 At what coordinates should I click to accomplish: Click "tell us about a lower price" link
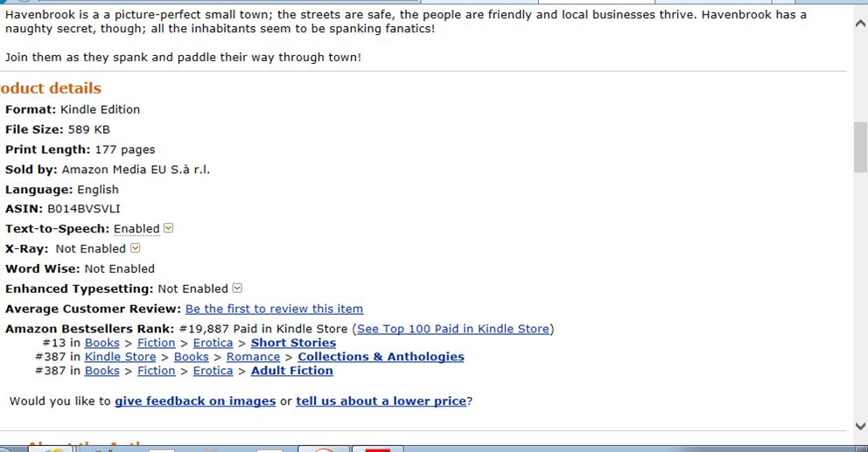point(381,401)
